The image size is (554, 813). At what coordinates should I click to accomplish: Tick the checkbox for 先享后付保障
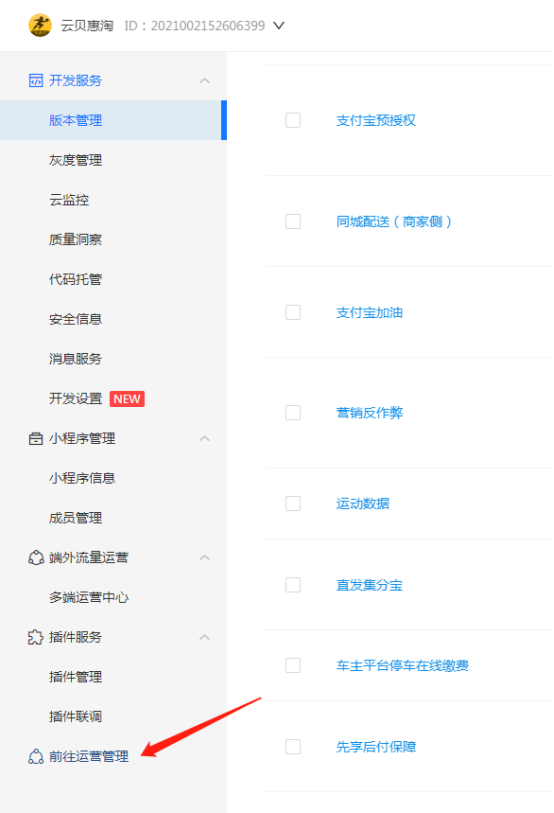293,747
